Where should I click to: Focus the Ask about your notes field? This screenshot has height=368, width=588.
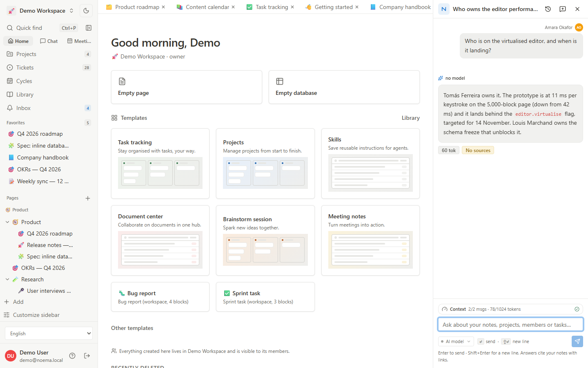pyautogui.click(x=510, y=325)
